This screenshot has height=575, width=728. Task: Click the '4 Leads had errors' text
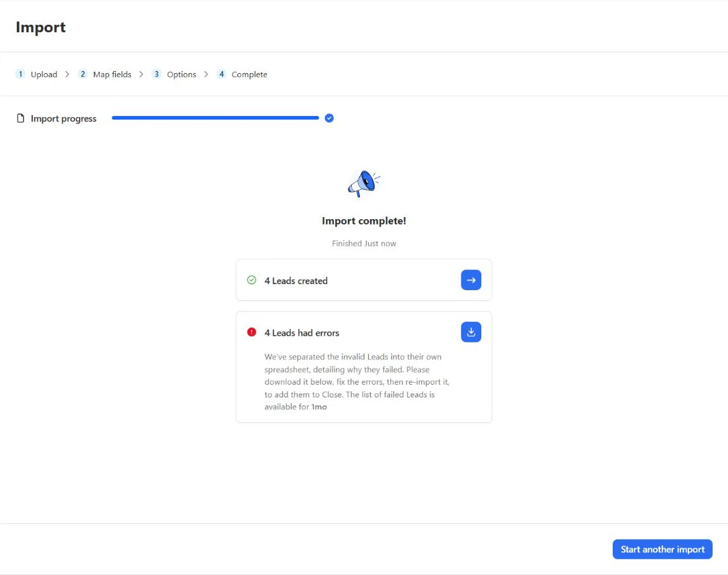(x=302, y=333)
